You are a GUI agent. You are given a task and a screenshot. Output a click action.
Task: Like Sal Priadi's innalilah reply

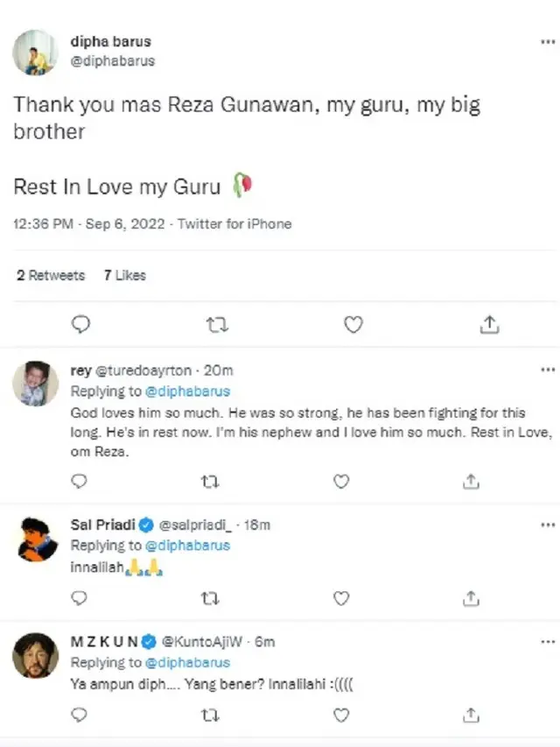pos(342,598)
